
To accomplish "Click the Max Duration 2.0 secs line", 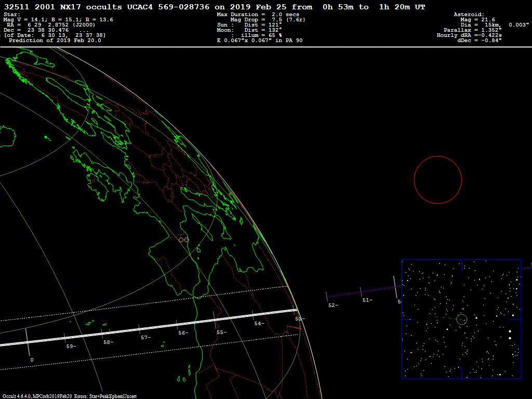I will point(258,15).
